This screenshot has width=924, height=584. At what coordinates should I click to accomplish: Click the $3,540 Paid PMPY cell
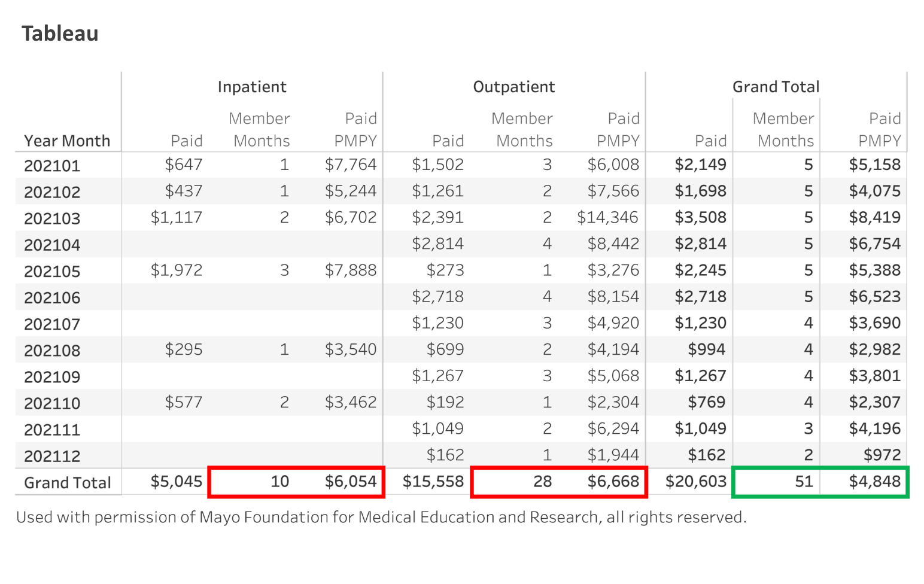(x=351, y=349)
